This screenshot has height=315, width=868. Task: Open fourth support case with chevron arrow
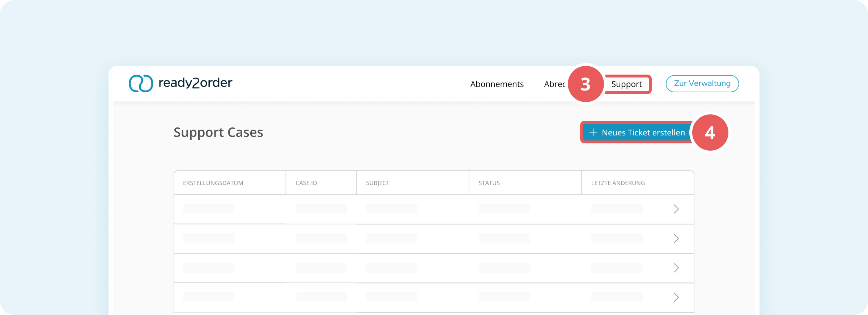[676, 297]
